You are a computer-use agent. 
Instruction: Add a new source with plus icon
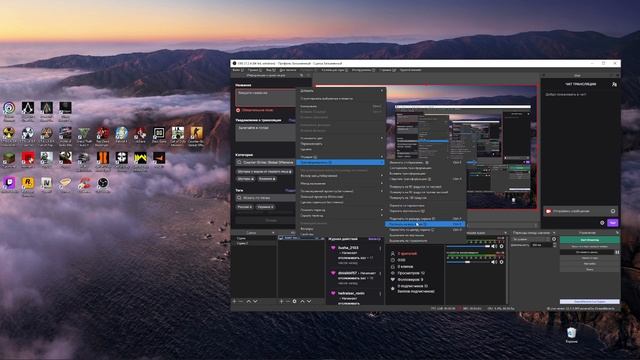[281, 301]
